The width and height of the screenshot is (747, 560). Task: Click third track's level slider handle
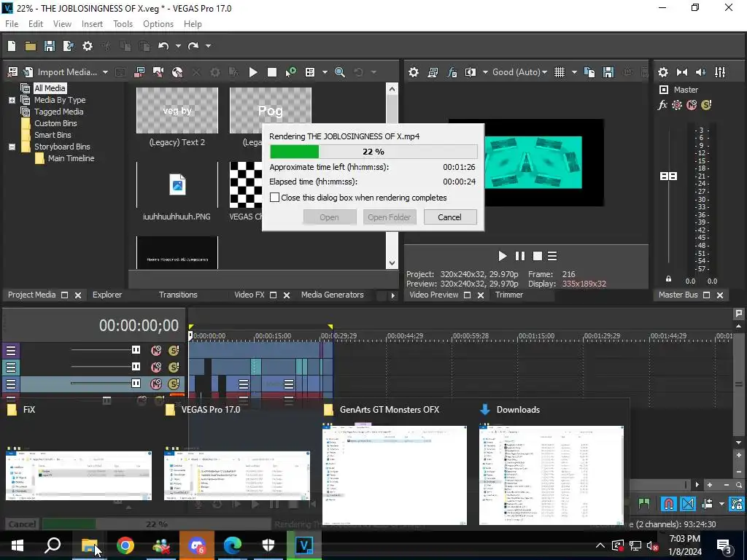pyautogui.click(x=136, y=383)
